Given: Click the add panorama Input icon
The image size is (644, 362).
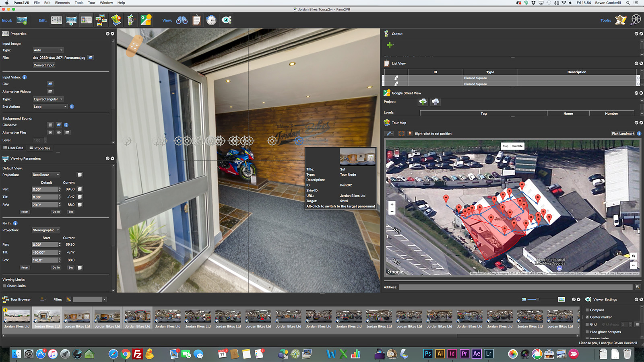Looking at the screenshot, I should [22, 20].
